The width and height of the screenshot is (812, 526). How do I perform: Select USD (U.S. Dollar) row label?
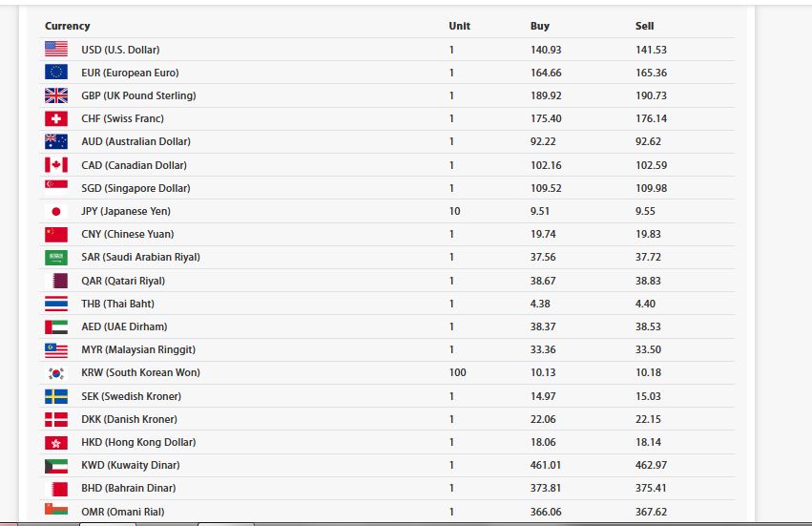point(120,50)
